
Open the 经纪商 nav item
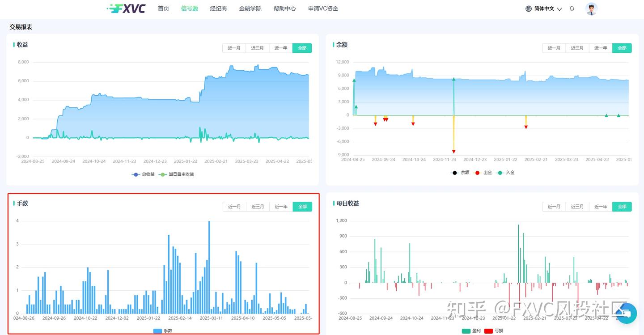[218, 8]
